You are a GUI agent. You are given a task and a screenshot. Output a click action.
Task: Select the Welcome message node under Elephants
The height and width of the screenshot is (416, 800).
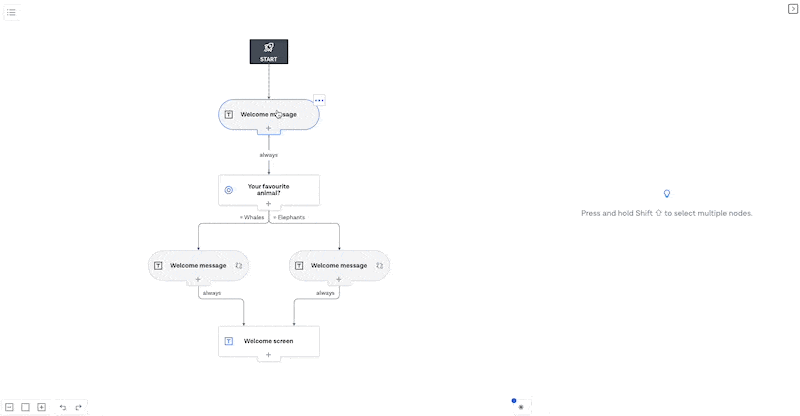[x=339, y=265]
